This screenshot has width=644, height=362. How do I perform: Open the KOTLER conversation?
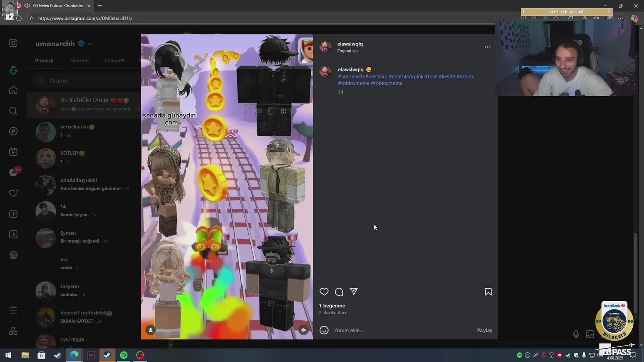(x=84, y=157)
